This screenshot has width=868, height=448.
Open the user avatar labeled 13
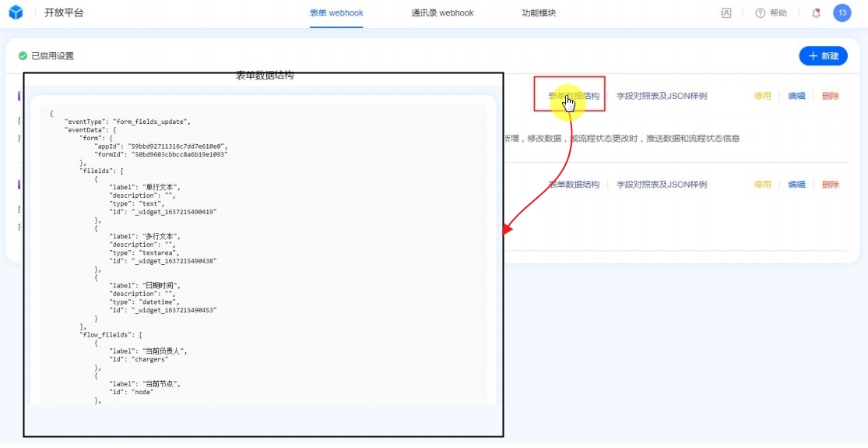pos(842,13)
